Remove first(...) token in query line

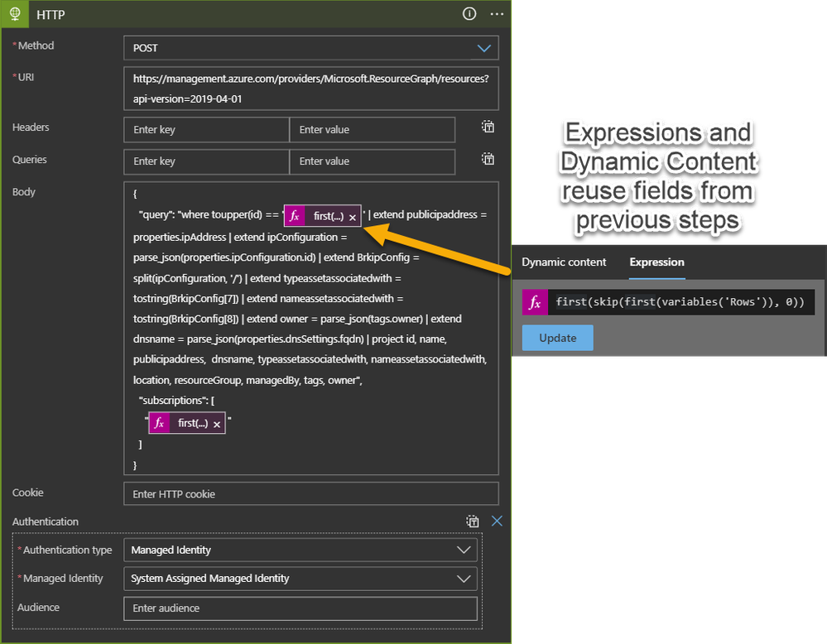tap(353, 217)
